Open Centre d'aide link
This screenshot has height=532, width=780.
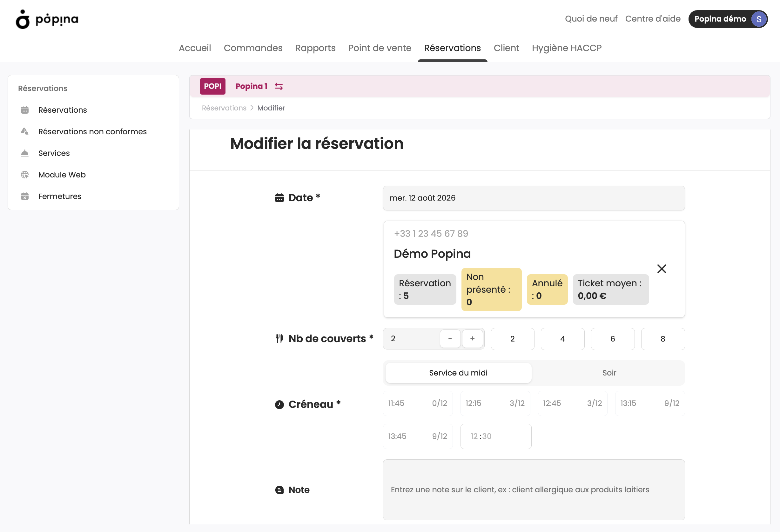tap(653, 19)
